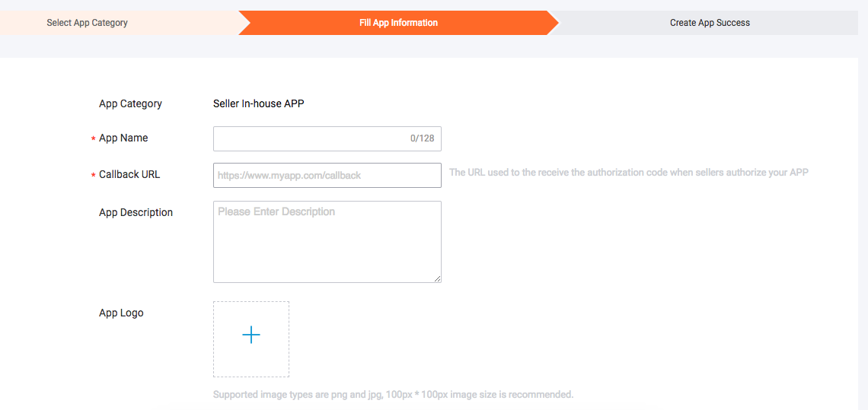Open the Create App Success step

point(710,23)
